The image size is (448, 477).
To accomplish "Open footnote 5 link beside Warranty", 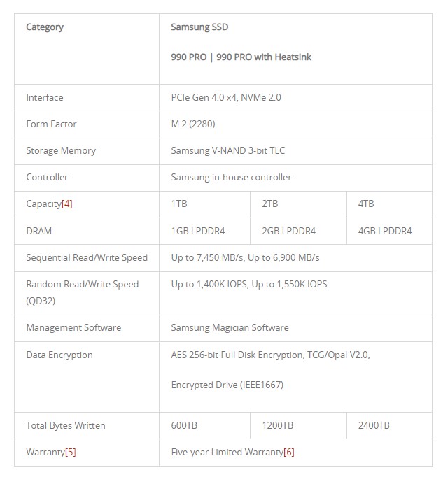I will (70, 452).
